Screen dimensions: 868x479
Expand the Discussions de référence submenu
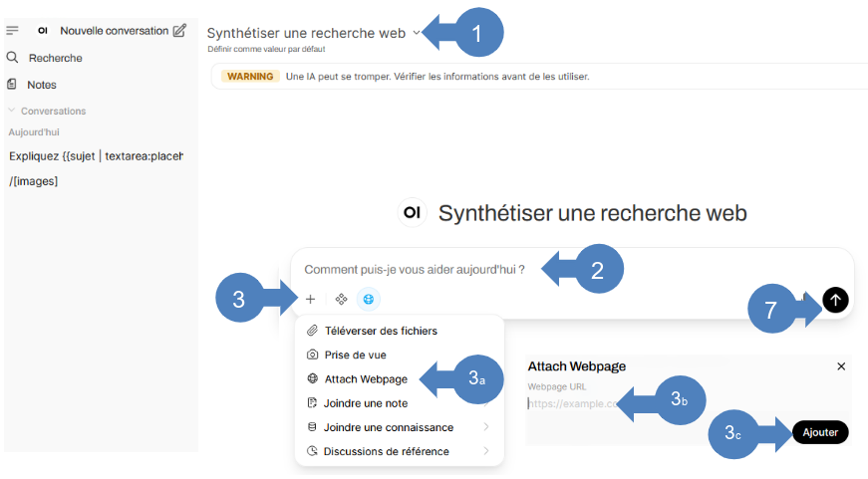pyautogui.click(x=485, y=451)
